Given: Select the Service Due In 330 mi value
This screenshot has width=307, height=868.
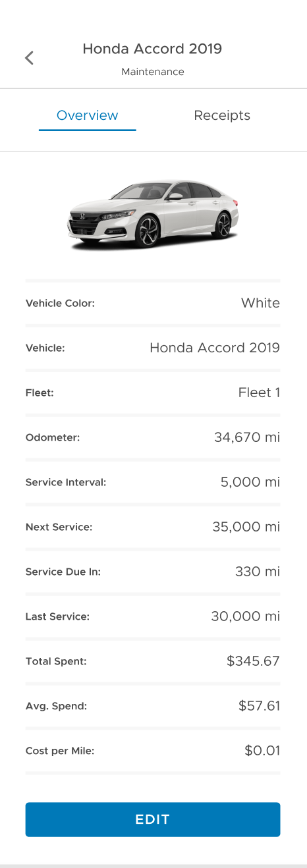Looking at the screenshot, I should coord(258,572).
